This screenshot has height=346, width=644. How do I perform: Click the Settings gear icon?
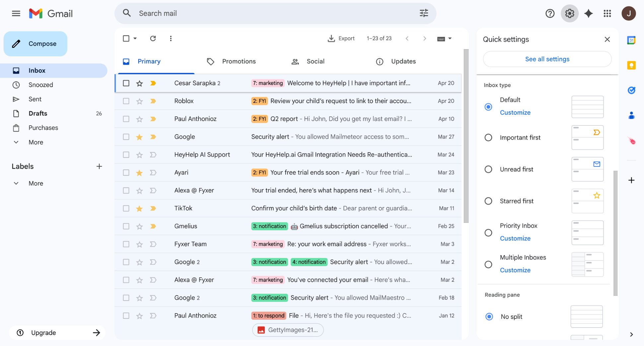(x=569, y=14)
